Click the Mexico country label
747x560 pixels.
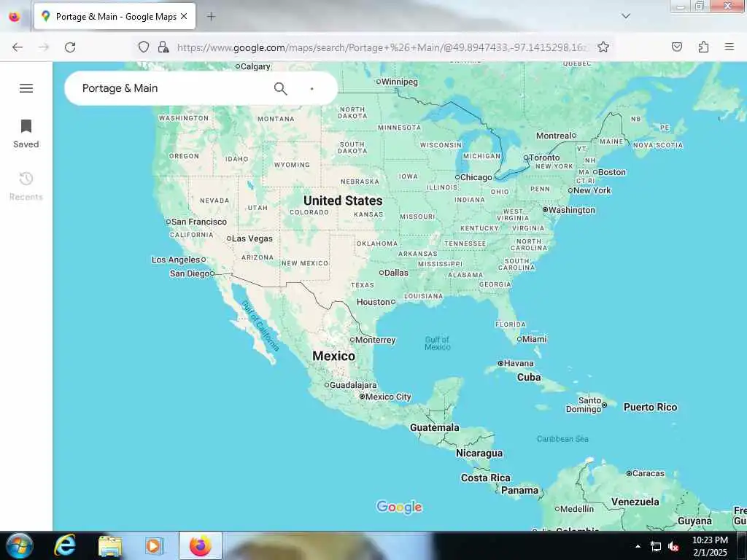coord(333,356)
